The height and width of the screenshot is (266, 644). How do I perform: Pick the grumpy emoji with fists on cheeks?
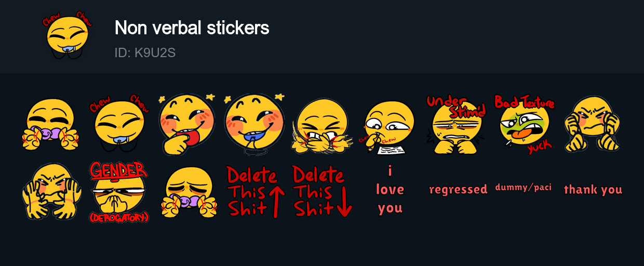593,124
